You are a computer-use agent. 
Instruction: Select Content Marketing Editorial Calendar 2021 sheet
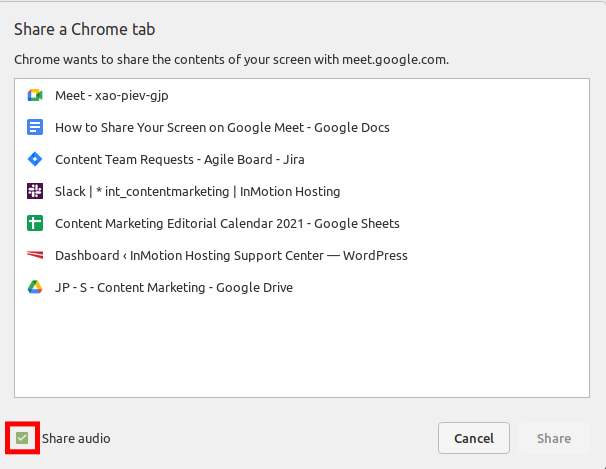pos(227,224)
